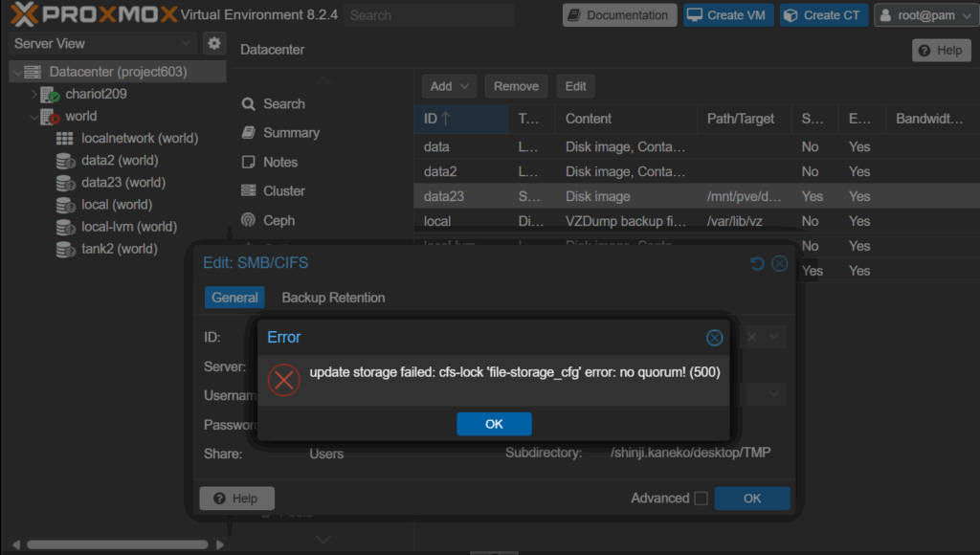This screenshot has width=980, height=555.
Task: Open the root@pam user menu
Action: tap(923, 15)
